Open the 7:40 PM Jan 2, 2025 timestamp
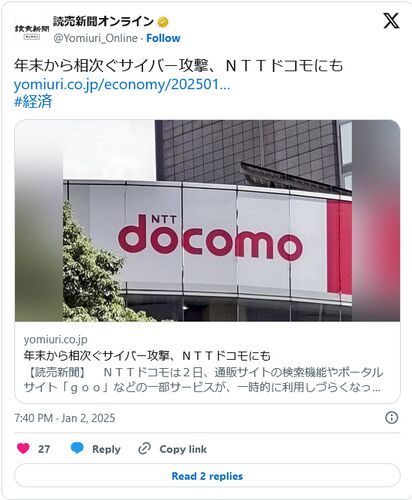 pos(65,418)
